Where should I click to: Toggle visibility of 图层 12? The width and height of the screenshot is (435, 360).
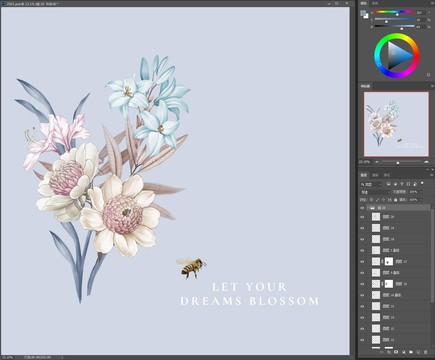[362, 340]
